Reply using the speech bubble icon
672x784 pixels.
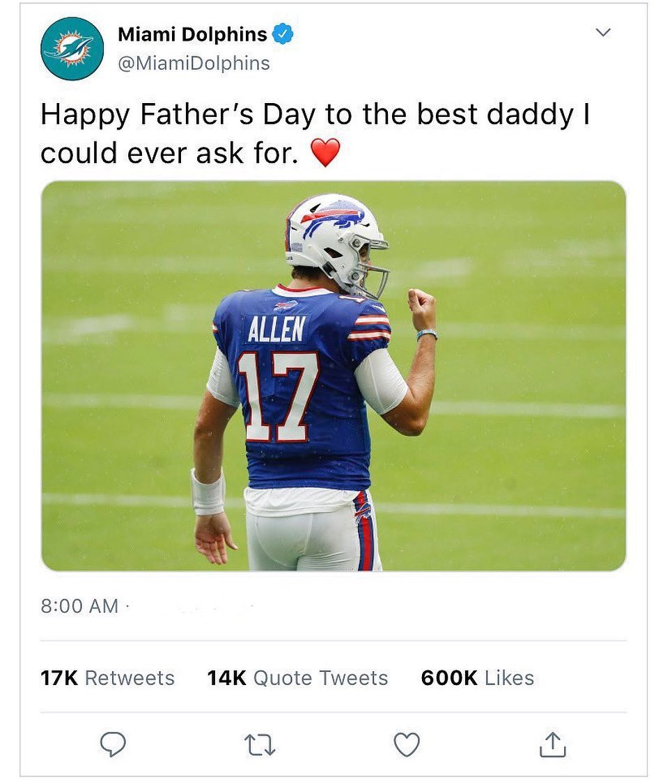point(113,745)
